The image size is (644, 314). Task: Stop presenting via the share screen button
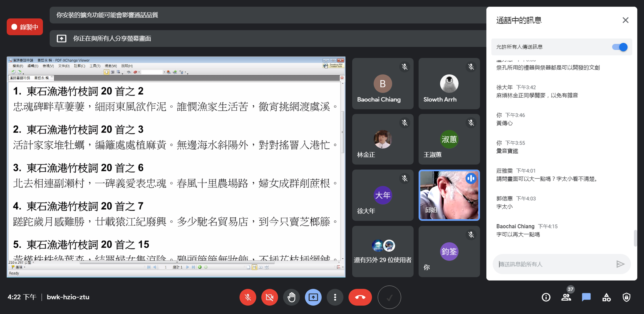[x=313, y=297]
